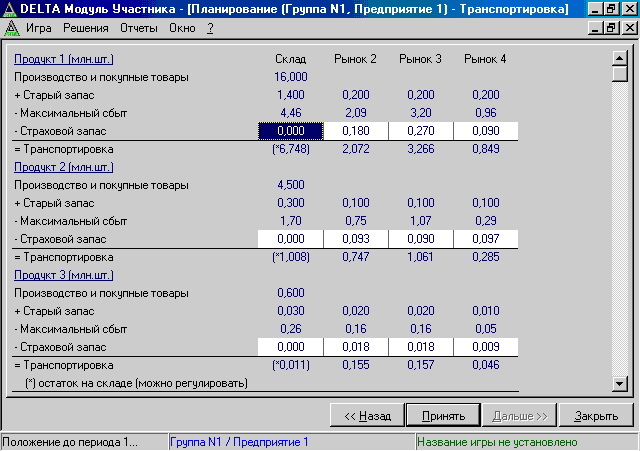Click the scrollbar up arrow
Viewport: 640px width, 451px height.
pyautogui.click(x=620, y=58)
